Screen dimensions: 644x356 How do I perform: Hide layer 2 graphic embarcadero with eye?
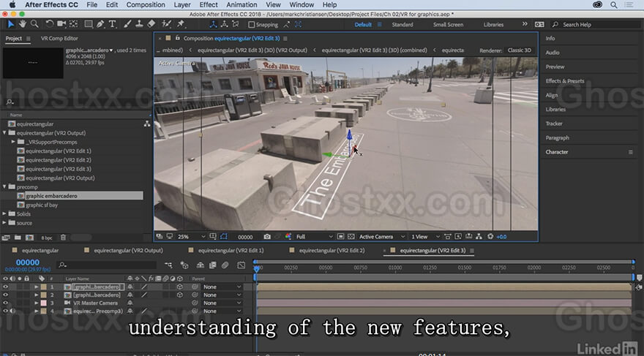[5, 295]
